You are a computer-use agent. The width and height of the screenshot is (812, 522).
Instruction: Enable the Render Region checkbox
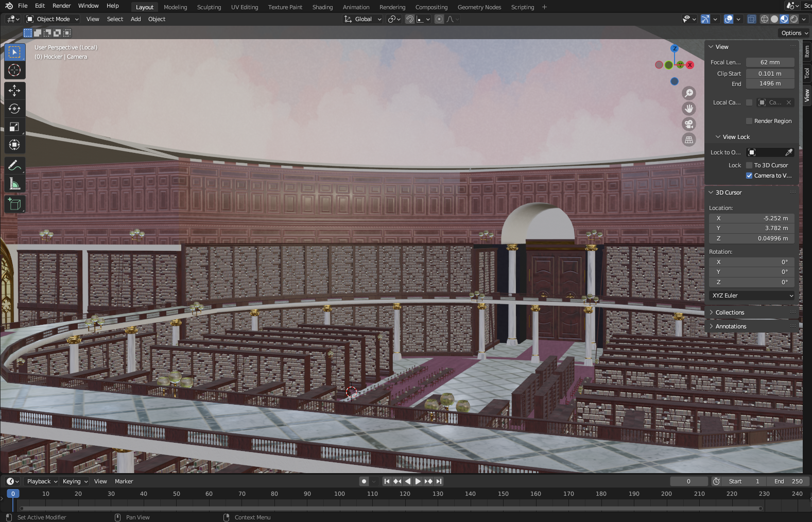(x=749, y=121)
